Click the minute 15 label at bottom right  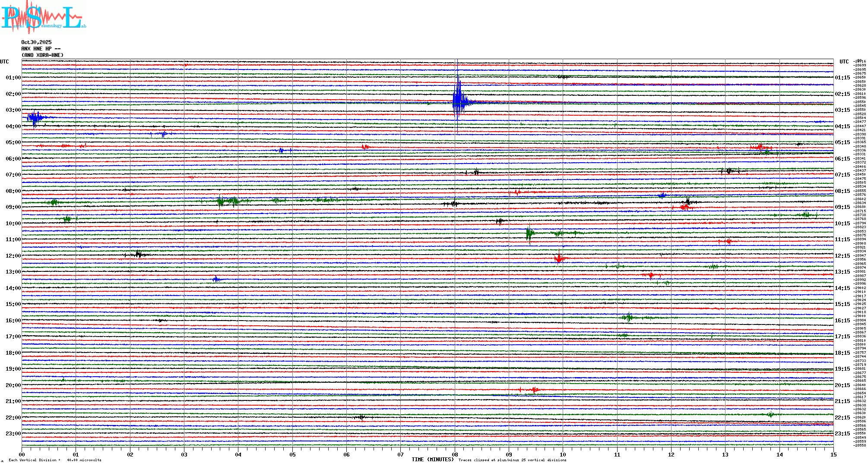[x=833, y=454]
